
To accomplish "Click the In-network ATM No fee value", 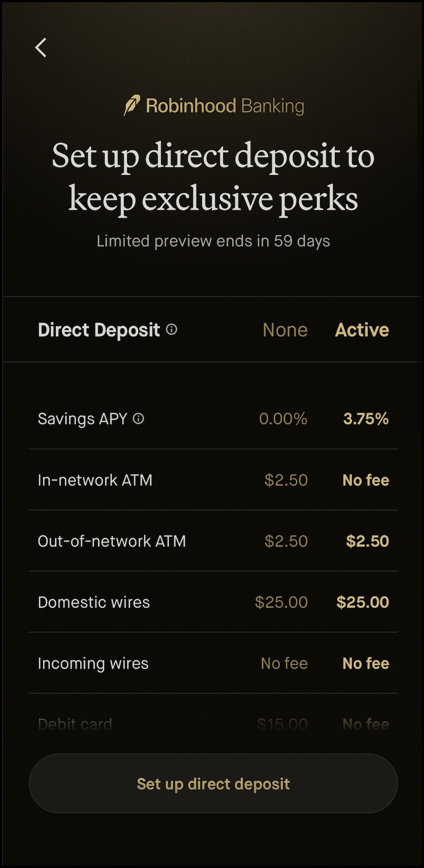I will click(366, 480).
